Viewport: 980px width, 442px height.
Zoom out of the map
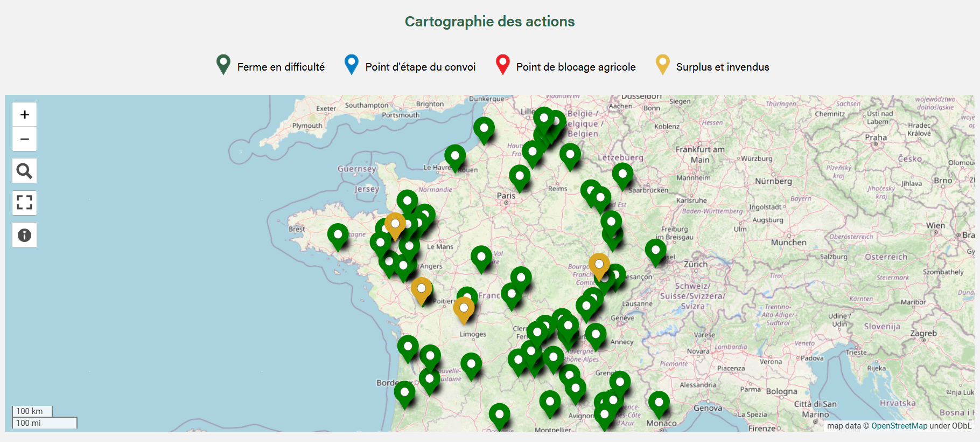coord(25,139)
